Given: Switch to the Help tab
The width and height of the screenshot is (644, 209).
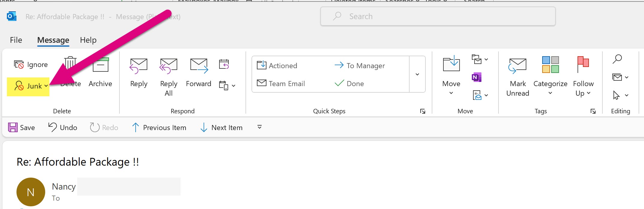Looking at the screenshot, I should pyautogui.click(x=88, y=40).
